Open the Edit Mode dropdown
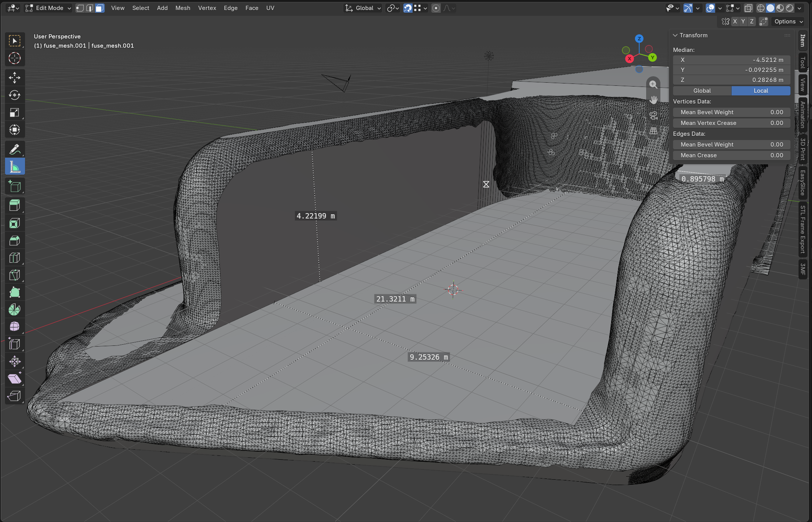This screenshot has width=812, height=522. tap(48, 8)
